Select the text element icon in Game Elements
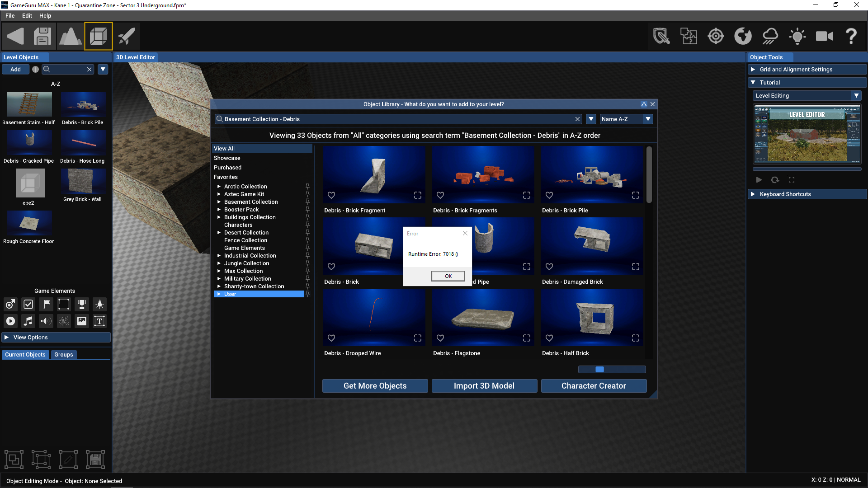This screenshot has height=488, width=868. point(99,321)
